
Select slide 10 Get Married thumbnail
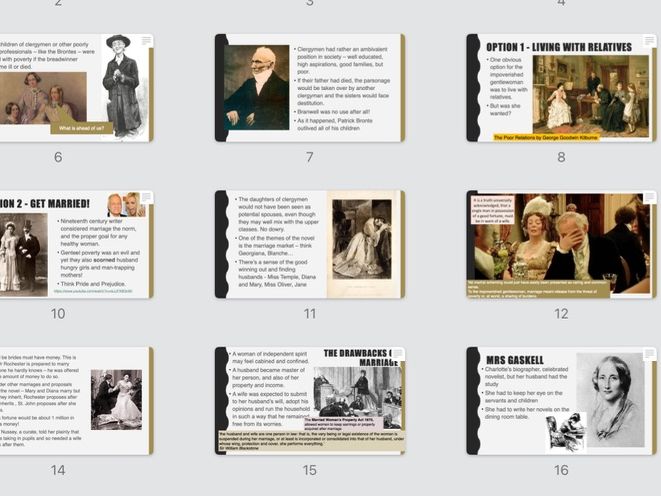coord(76,244)
